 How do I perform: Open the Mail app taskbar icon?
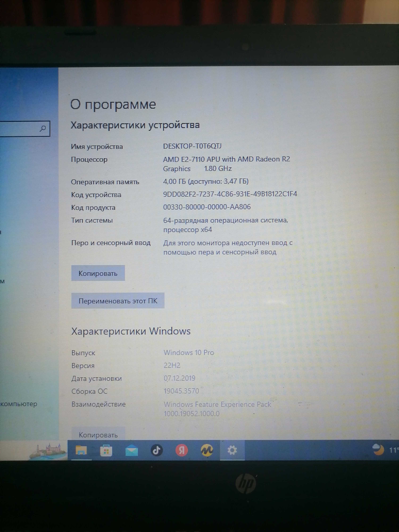[132, 450]
